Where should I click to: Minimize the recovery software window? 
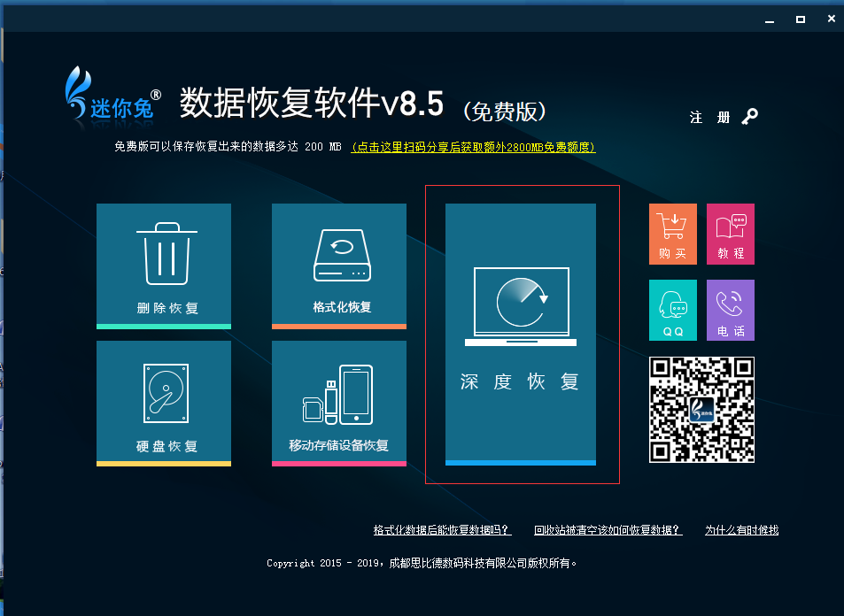(x=770, y=19)
